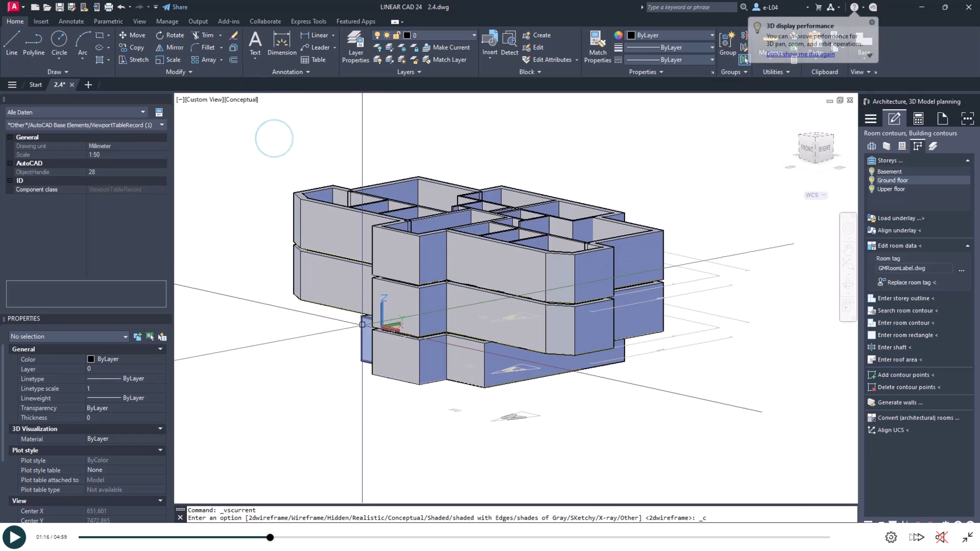
Task: Toggle Upper floor visibility bulb
Action: point(871,189)
